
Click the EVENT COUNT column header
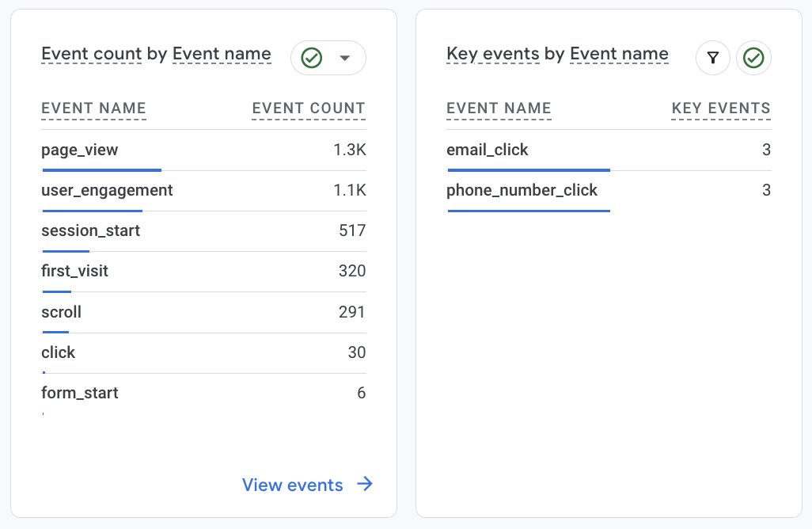click(309, 108)
